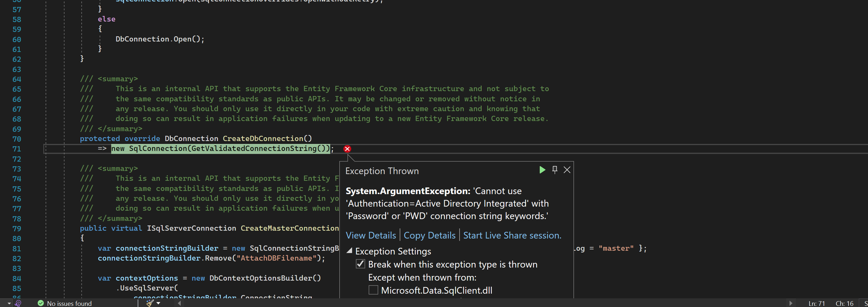Screen dimensions: 868x307
Task: Click the No issues found status text
Action: [69, 303]
